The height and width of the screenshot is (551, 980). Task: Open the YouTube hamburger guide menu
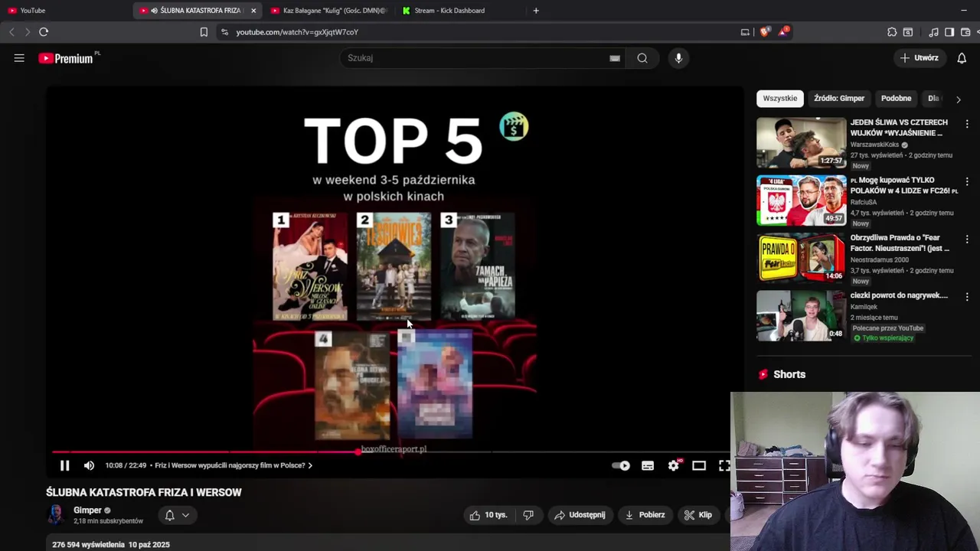point(19,58)
